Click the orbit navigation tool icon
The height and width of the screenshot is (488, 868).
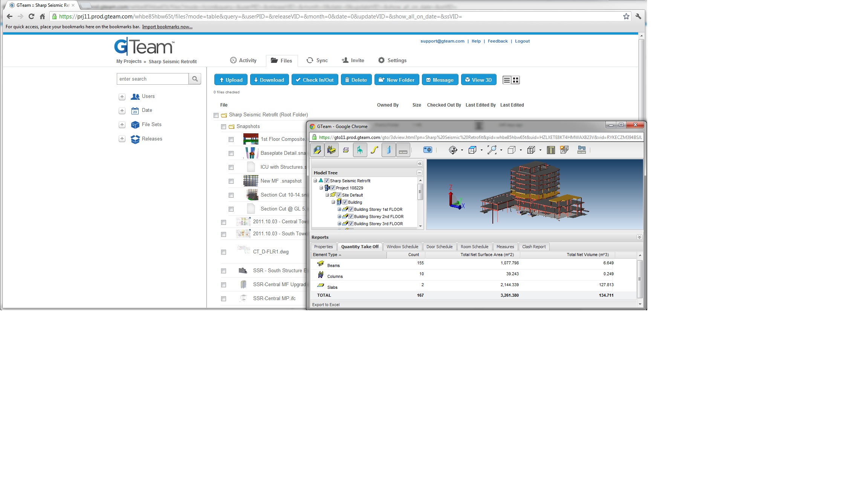coord(453,150)
